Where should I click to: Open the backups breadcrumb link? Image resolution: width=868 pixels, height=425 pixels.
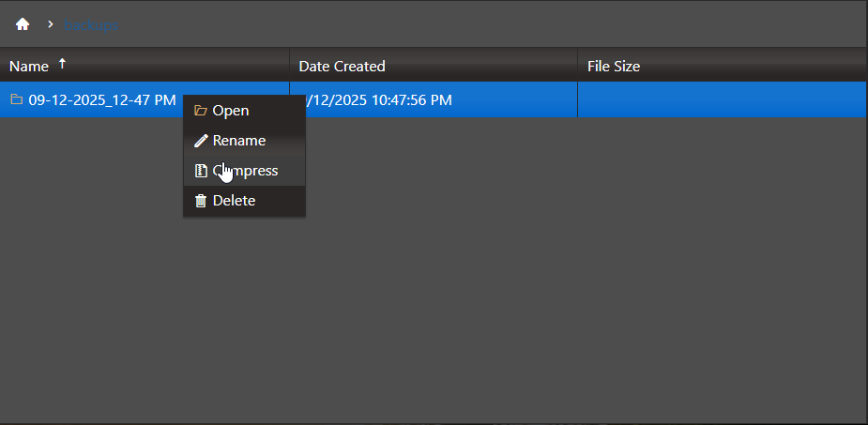point(91,25)
